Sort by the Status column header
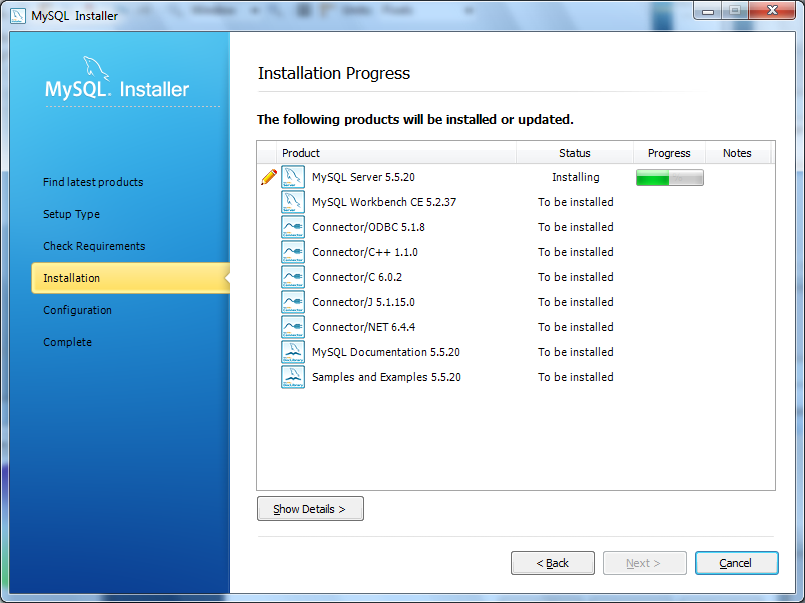Viewport: 805px width, 603px height. click(574, 153)
